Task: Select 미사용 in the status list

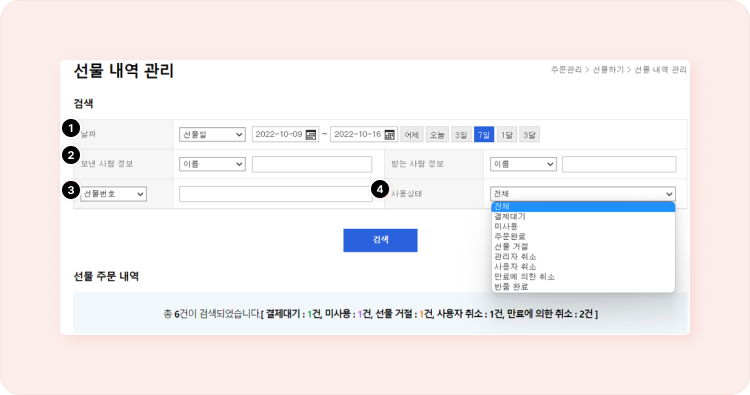Action: click(x=583, y=227)
